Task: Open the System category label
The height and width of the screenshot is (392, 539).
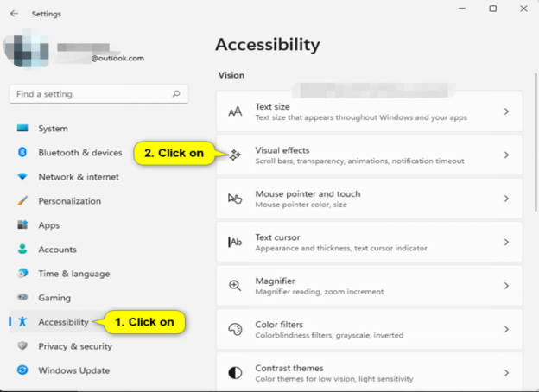Action: (x=53, y=129)
